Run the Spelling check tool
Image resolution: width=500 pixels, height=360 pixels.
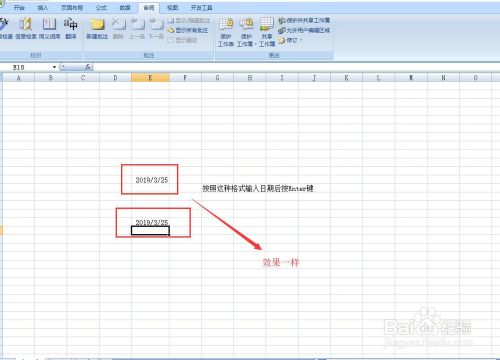[x=5, y=28]
